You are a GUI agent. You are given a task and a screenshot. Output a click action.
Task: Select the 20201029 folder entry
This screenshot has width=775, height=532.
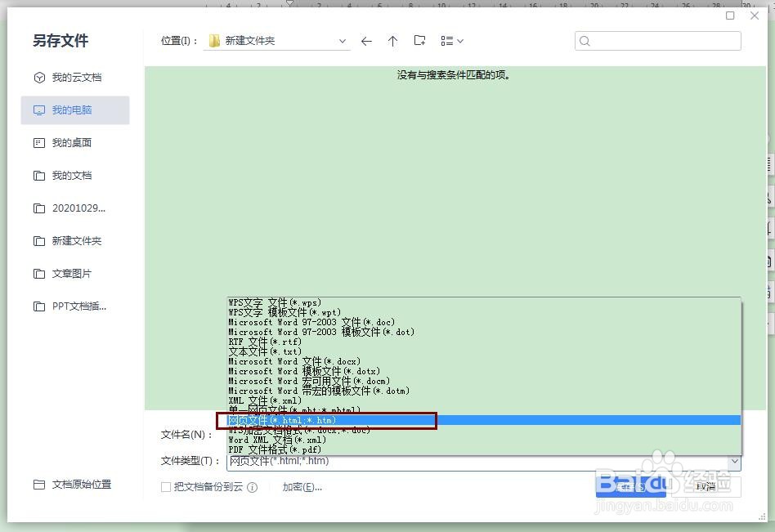[74, 208]
